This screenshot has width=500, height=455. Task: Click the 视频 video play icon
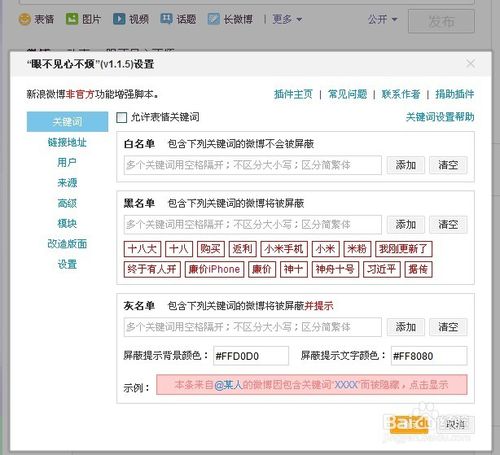coord(119,19)
